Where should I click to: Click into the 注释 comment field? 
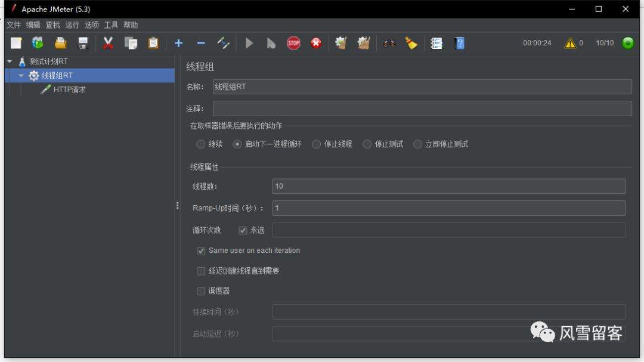422,109
